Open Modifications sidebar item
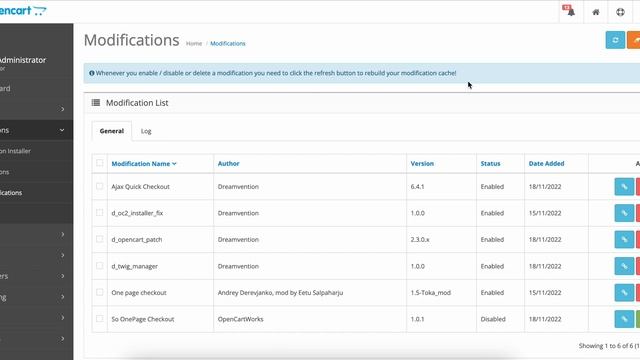Image resolution: width=640 pixels, height=360 pixels. click(36, 193)
